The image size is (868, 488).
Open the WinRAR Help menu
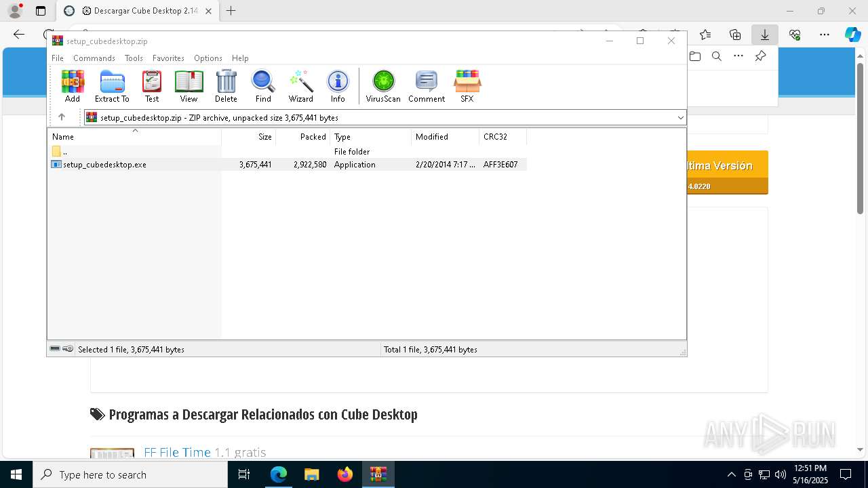click(x=240, y=58)
